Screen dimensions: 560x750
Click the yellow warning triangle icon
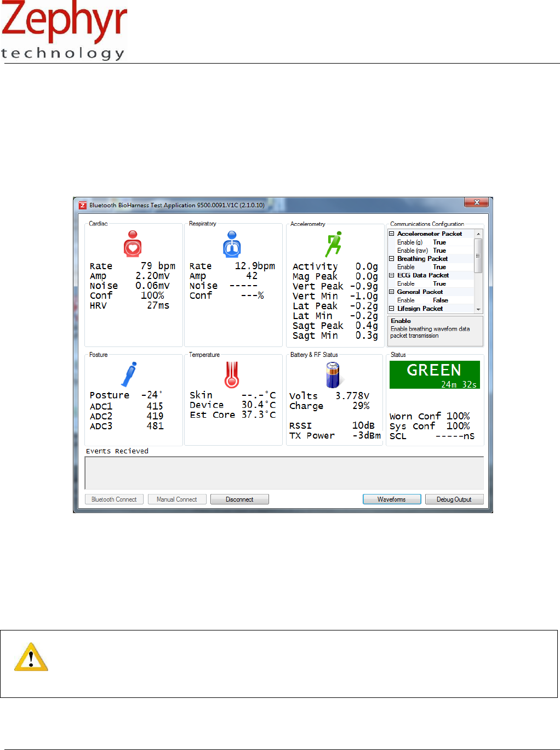pyautogui.click(x=31, y=657)
